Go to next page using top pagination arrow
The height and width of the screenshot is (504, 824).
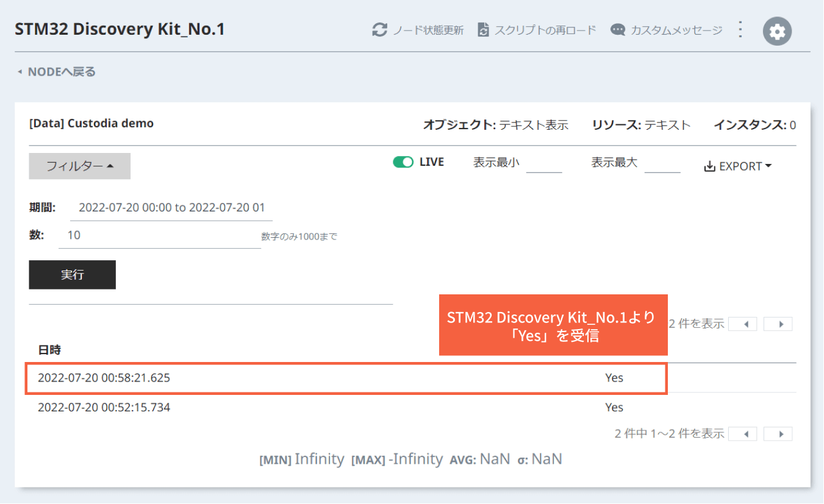pos(778,324)
